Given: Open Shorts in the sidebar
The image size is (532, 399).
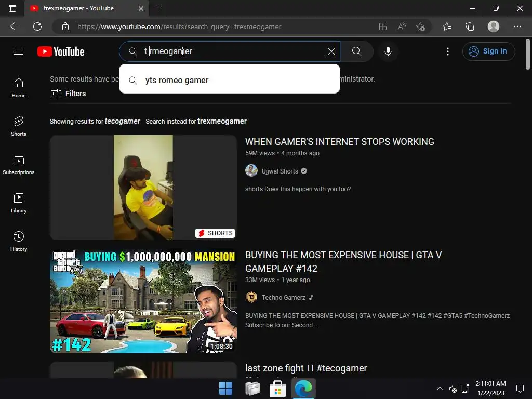Looking at the screenshot, I should point(19,126).
